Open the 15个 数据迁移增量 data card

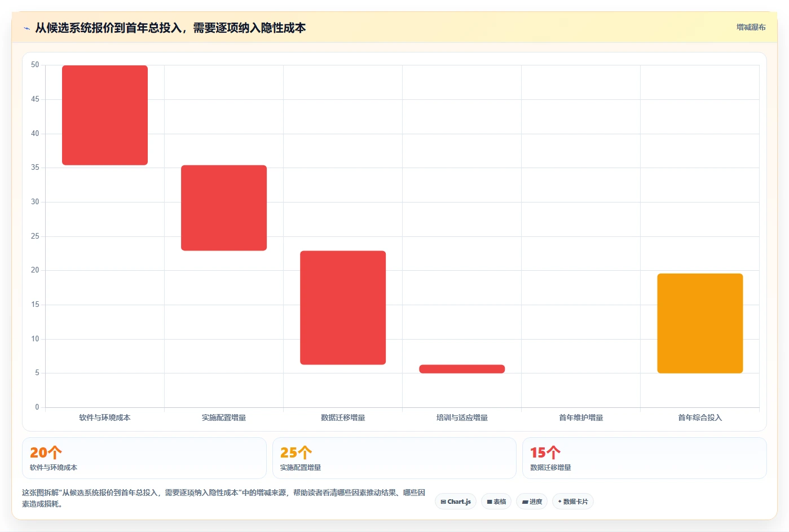[645, 458]
